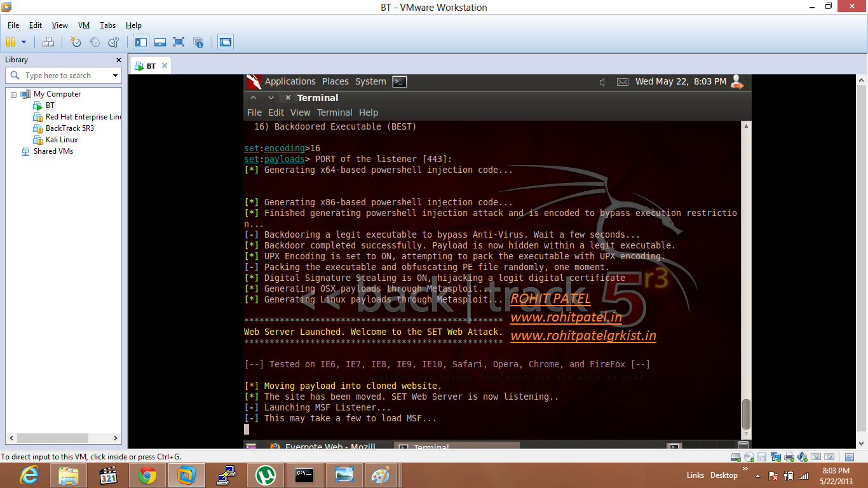
Task: Open Command Prompt from Windows taskbar
Action: (x=305, y=475)
